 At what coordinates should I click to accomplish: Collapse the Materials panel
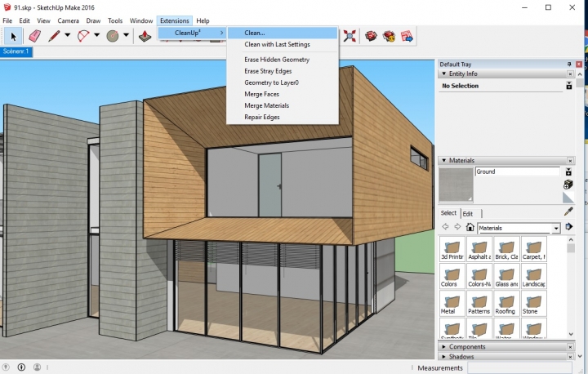point(444,160)
